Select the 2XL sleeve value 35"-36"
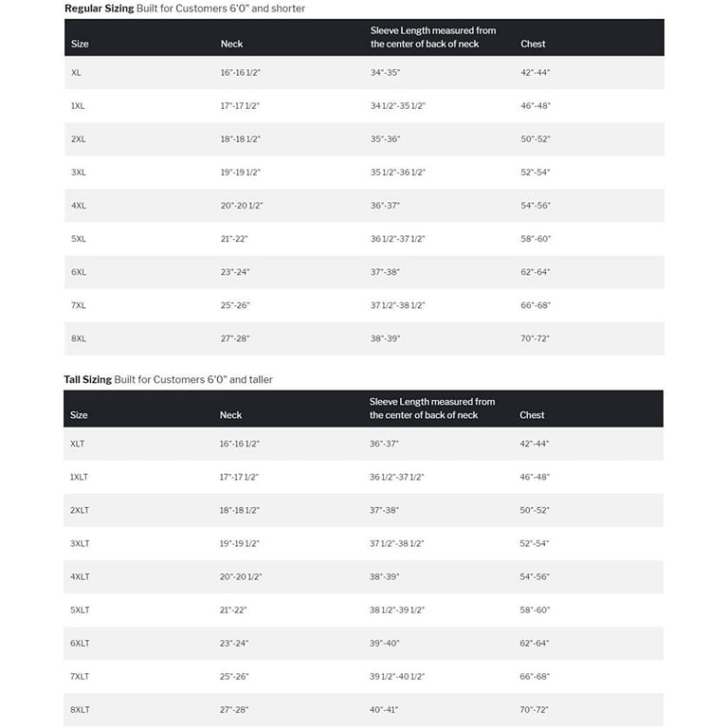728x728 pixels. click(385, 138)
